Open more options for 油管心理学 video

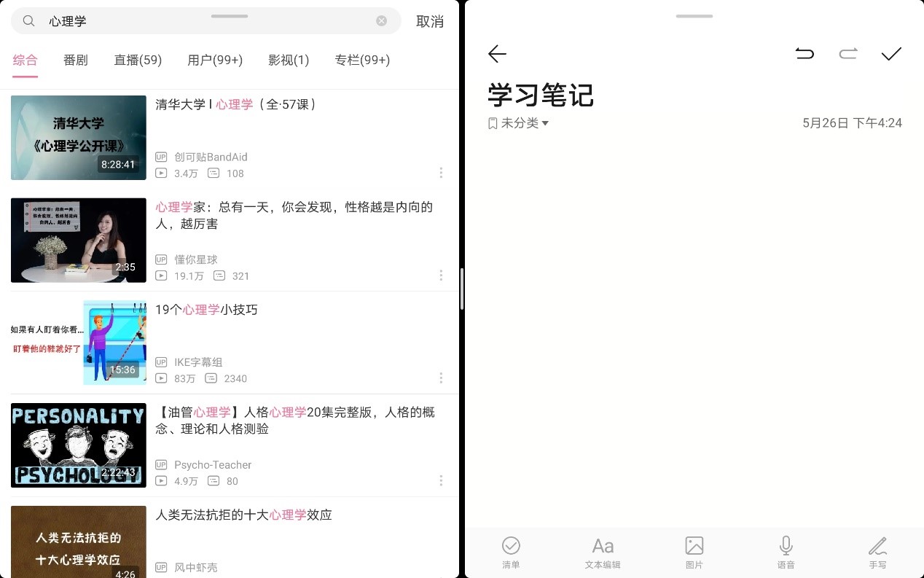click(441, 481)
